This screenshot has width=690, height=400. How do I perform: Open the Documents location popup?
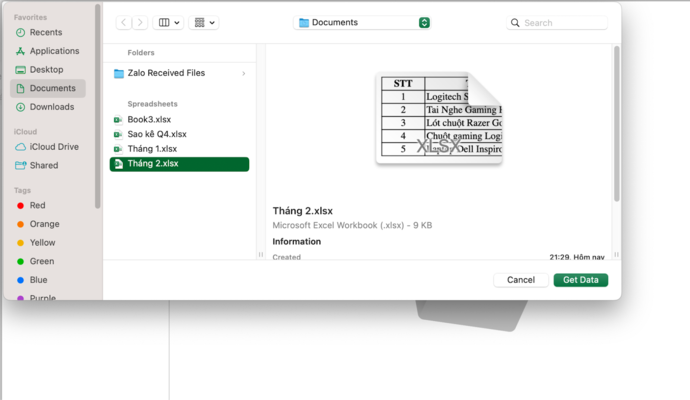pos(363,22)
